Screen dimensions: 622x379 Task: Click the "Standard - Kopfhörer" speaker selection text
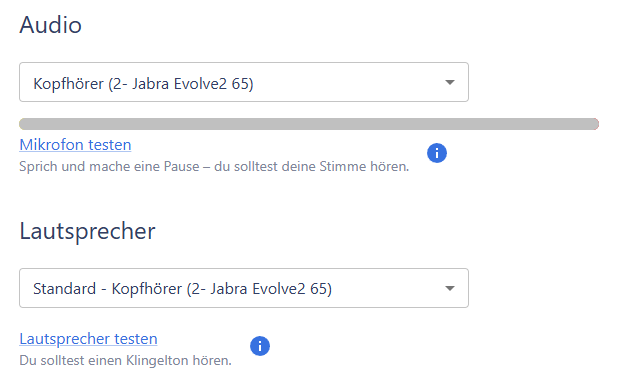click(182, 289)
